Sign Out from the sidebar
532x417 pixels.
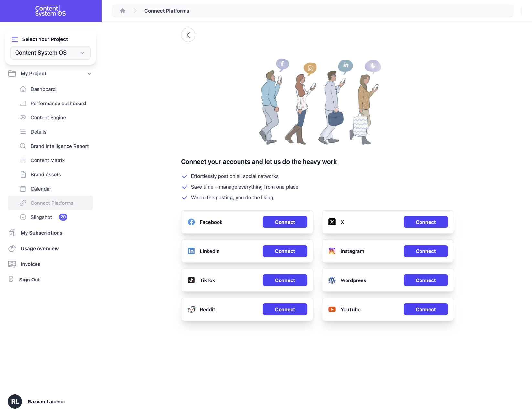tap(29, 280)
